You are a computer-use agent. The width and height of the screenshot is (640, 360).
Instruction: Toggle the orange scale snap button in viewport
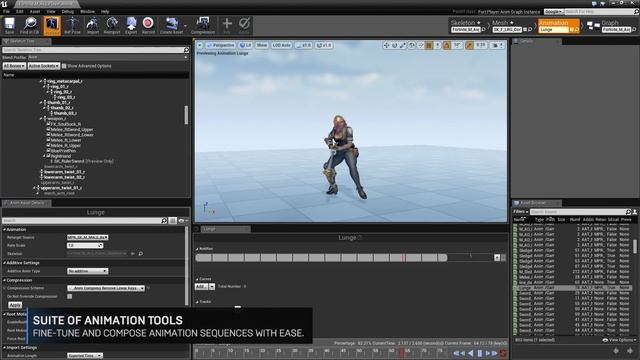coord(469,45)
